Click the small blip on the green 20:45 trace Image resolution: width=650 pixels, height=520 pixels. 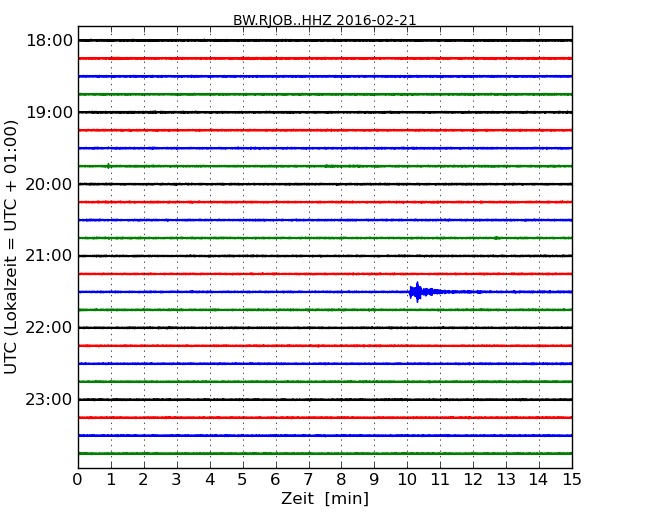[x=496, y=238]
